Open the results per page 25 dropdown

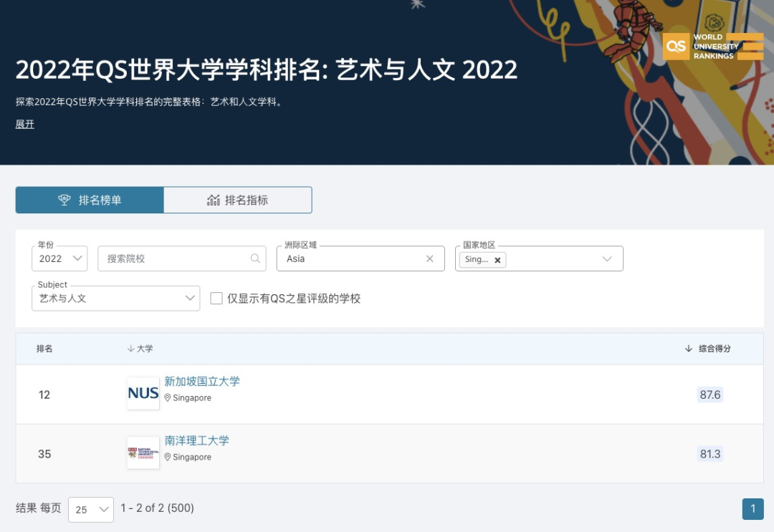(91, 509)
